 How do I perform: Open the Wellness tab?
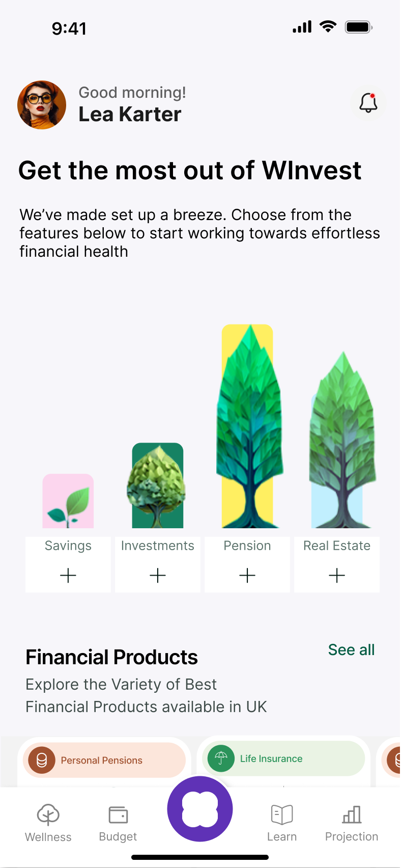pyautogui.click(x=48, y=822)
